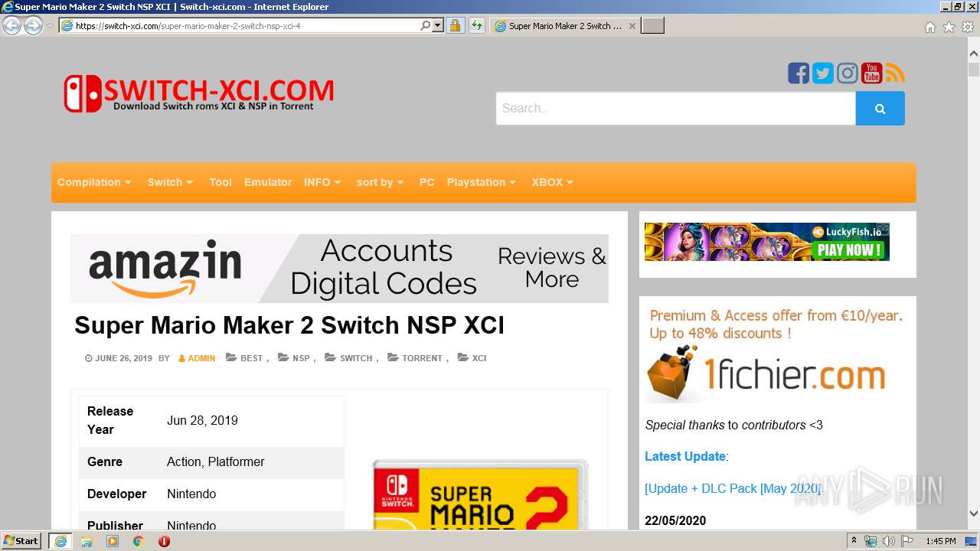The image size is (980, 551).
Task: Click the Latest Update link
Action: (685, 456)
